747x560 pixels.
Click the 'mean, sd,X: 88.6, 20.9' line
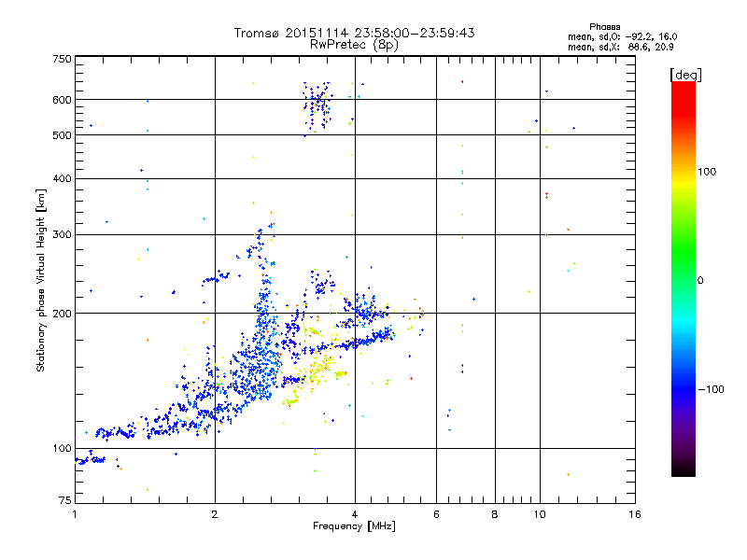[x=620, y=47]
